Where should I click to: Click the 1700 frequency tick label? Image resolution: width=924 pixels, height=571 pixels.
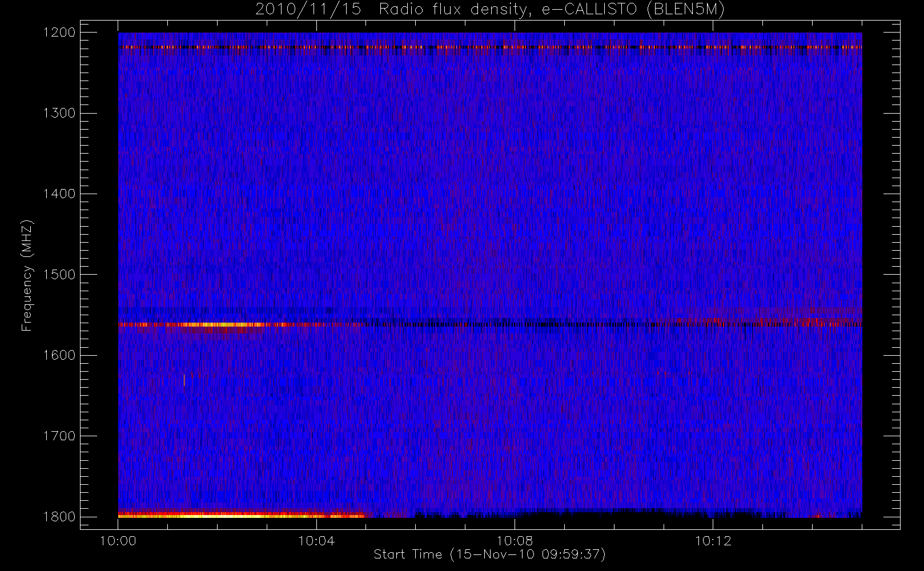coord(59,436)
